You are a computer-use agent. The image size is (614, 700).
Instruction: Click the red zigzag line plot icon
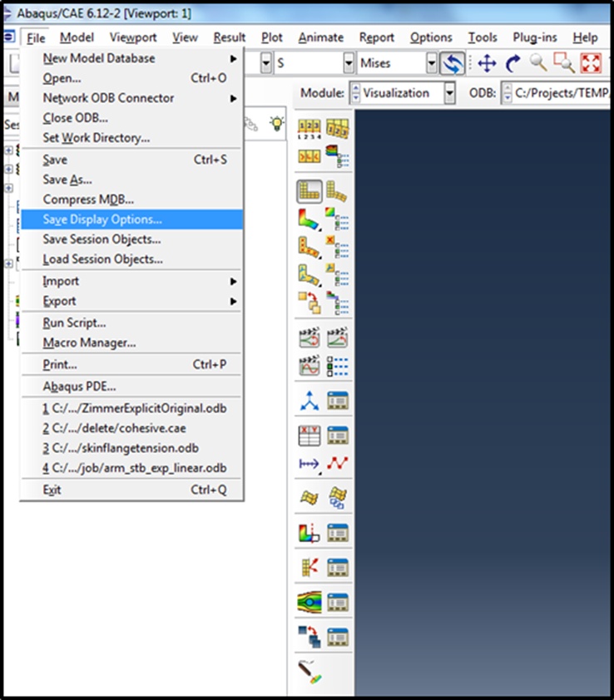tap(338, 463)
